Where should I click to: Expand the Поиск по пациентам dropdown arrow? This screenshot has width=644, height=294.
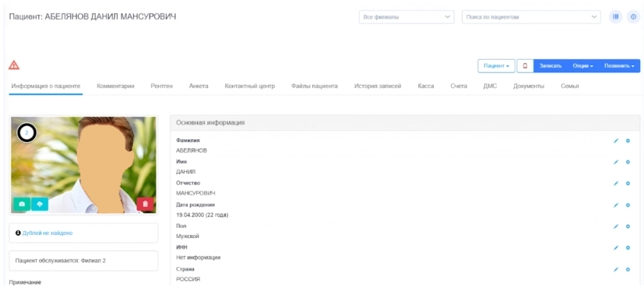pos(593,17)
